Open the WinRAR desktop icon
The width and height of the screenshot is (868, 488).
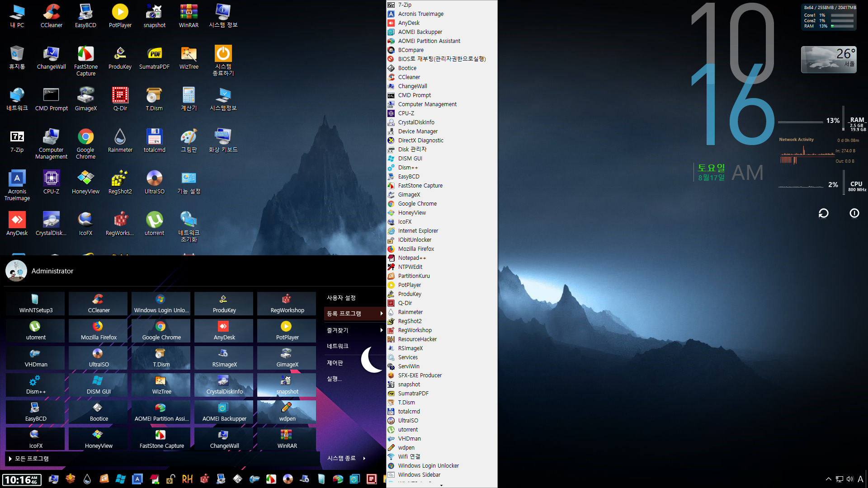[x=189, y=16]
